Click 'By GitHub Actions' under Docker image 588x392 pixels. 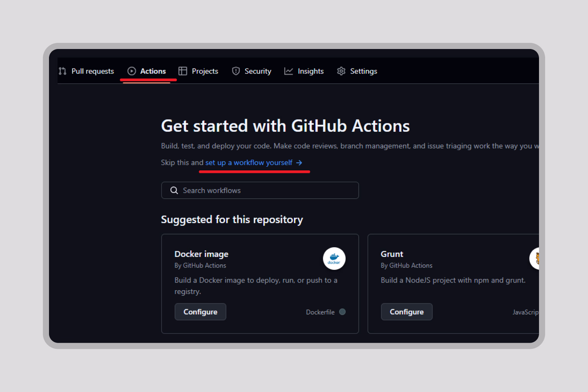point(200,265)
